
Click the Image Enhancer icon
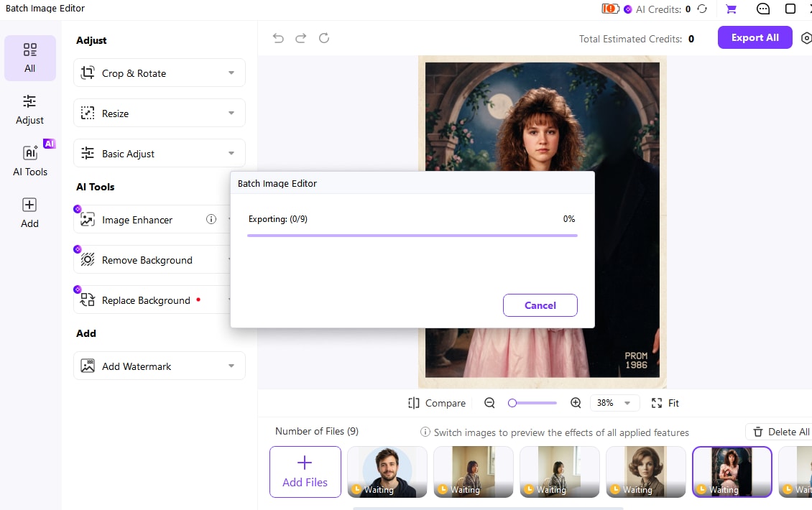(88, 220)
